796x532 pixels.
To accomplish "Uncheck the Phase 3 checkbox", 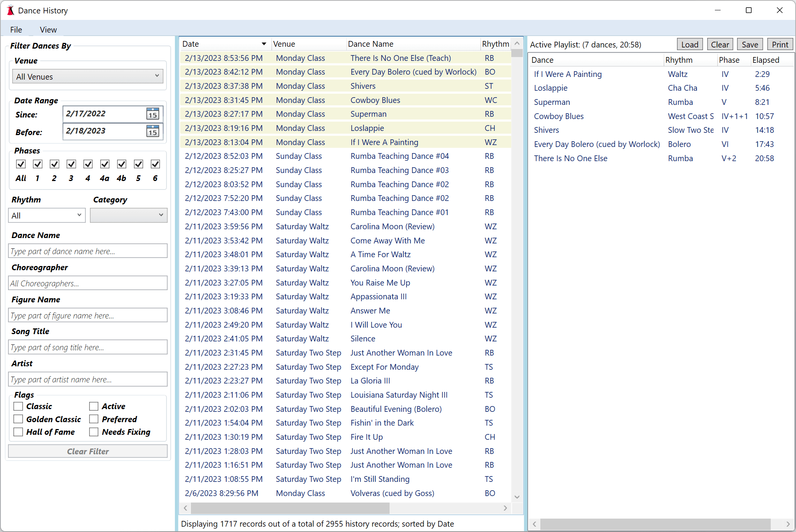I will [71, 164].
